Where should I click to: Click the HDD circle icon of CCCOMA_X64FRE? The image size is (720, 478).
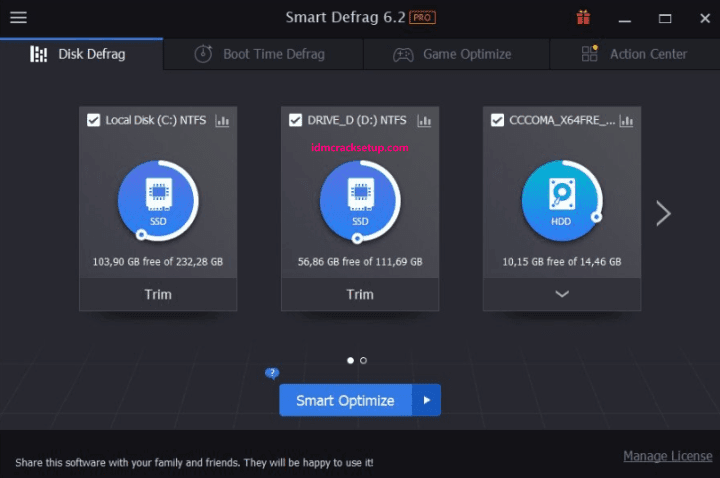pos(562,200)
